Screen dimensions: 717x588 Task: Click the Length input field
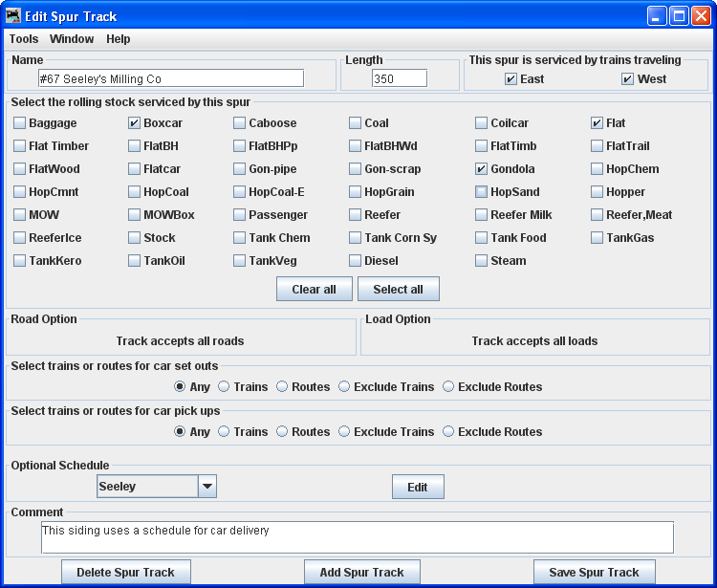point(399,78)
